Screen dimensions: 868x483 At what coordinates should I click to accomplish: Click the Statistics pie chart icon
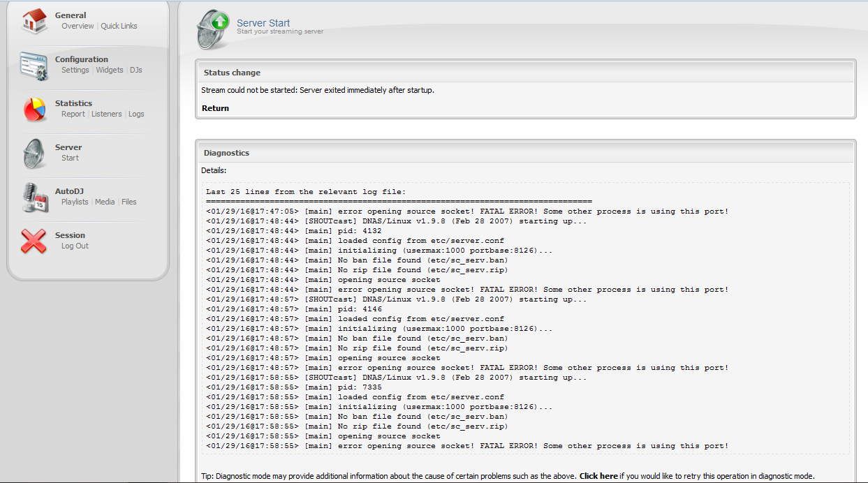[x=34, y=109]
